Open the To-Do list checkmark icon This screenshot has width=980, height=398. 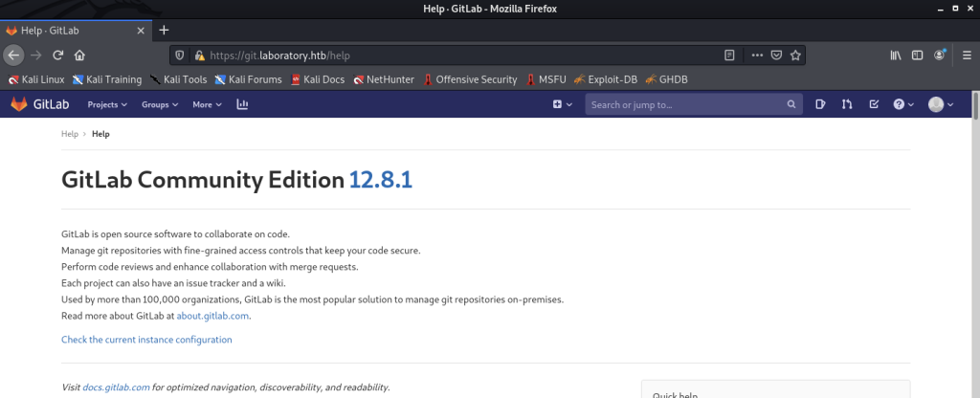point(874,104)
